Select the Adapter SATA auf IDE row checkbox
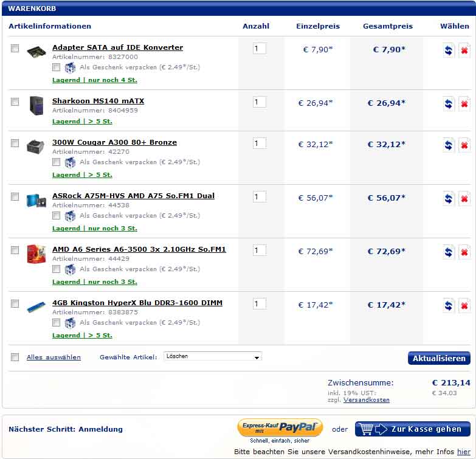 (15, 48)
